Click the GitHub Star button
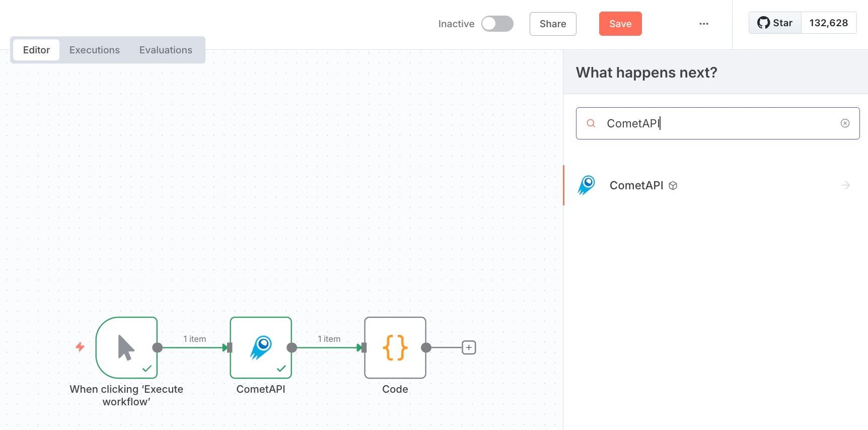 [x=775, y=23]
